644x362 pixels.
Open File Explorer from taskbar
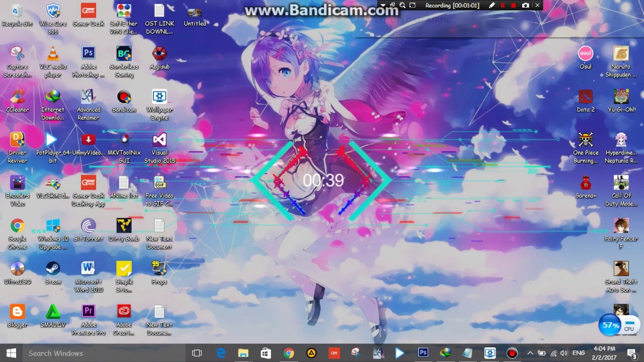243,353
